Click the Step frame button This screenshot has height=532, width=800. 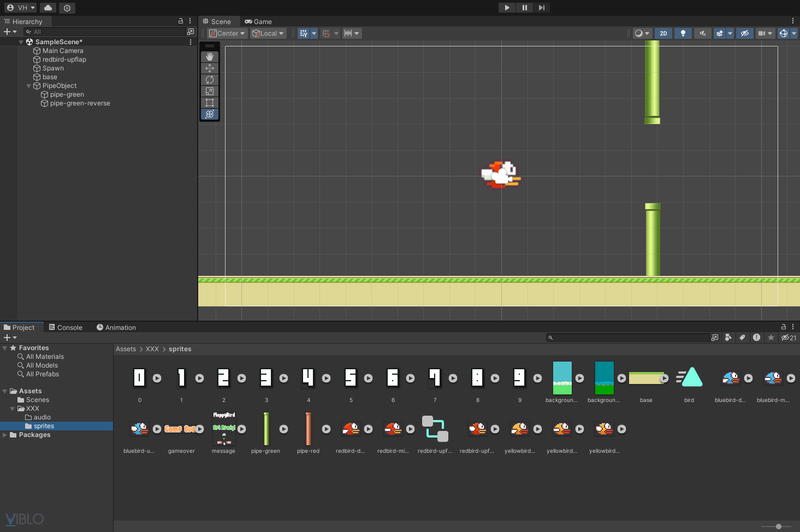[x=541, y=8]
